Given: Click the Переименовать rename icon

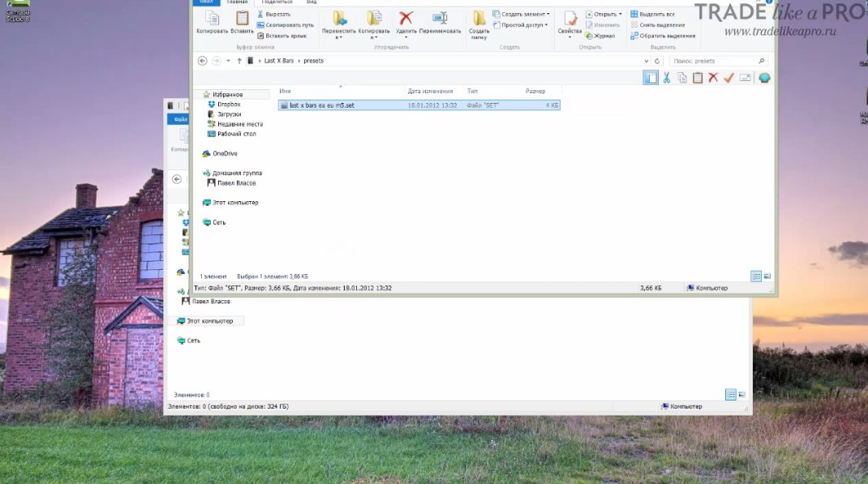Looking at the screenshot, I should (440, 19).
